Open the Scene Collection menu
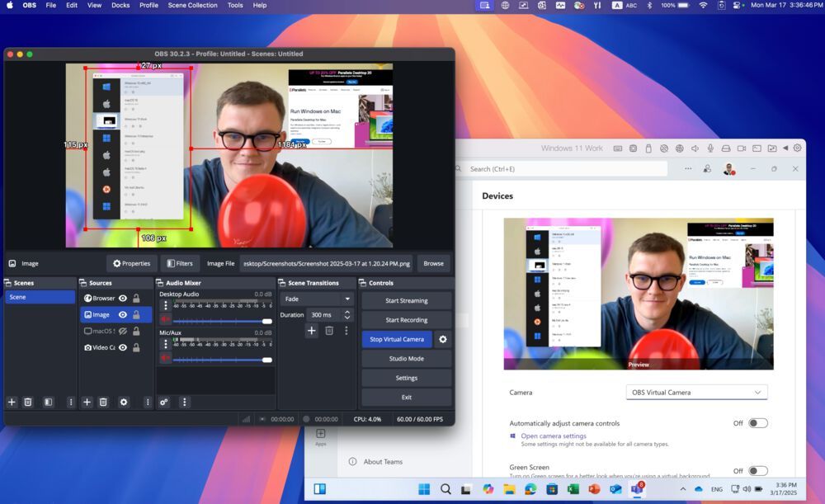The image size is (825, 504). pyautogui.click(x=192, y=5)
